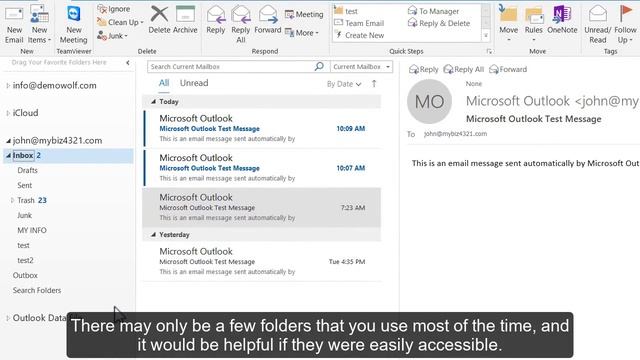This screenshot has height=360, width=640.
Task: Click Forward in the ribbon
Action: pos(268,20)
